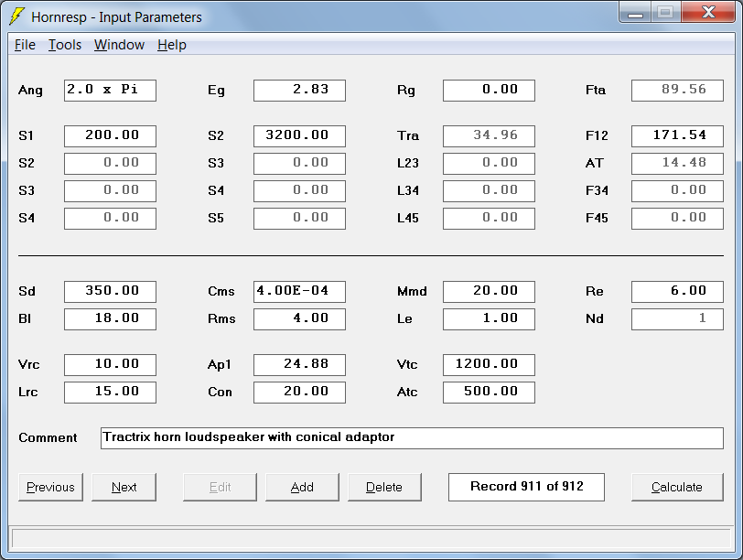
Task: Select the Sd field with 350.00
Action: click(110, 292)
